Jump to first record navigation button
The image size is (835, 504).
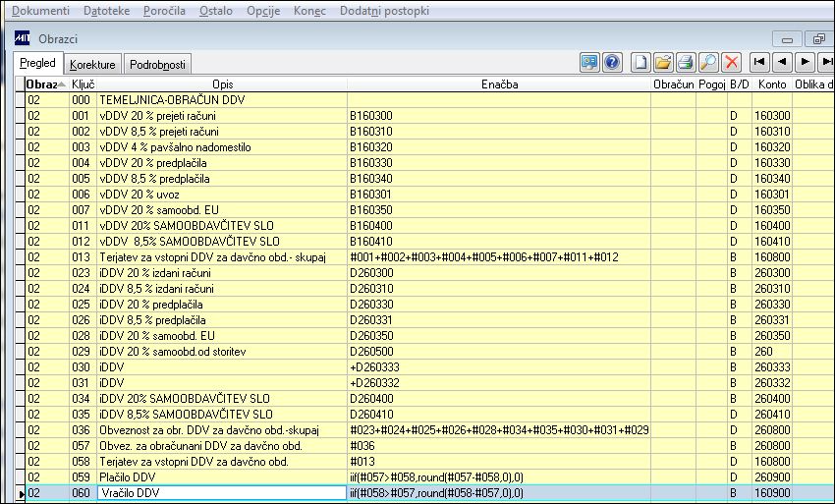tap(759, 62)
